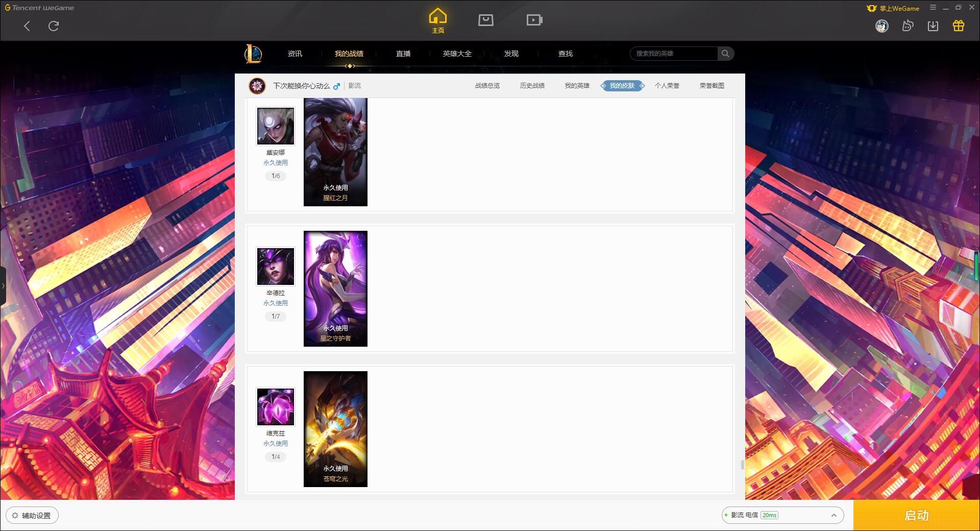This screenshot has width=980, height=531.
Task: Click the 辅助设置 gear icon
Action: point(15,516)
